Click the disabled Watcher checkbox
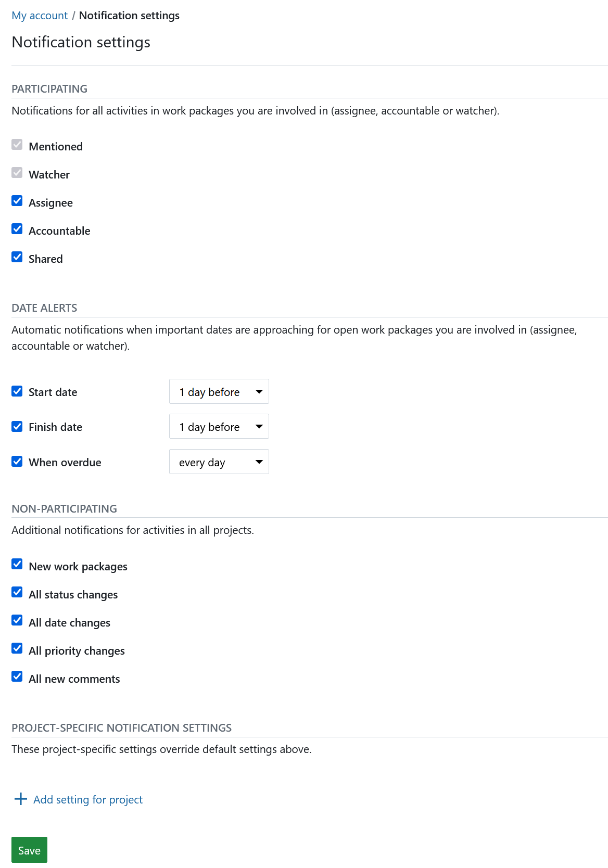Screen dimensions: 608x868 coord(17,173)
